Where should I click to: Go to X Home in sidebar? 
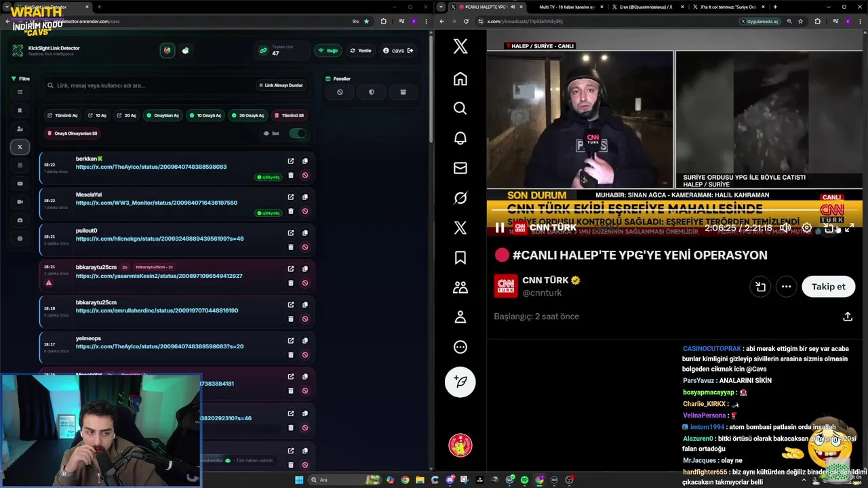460,79
